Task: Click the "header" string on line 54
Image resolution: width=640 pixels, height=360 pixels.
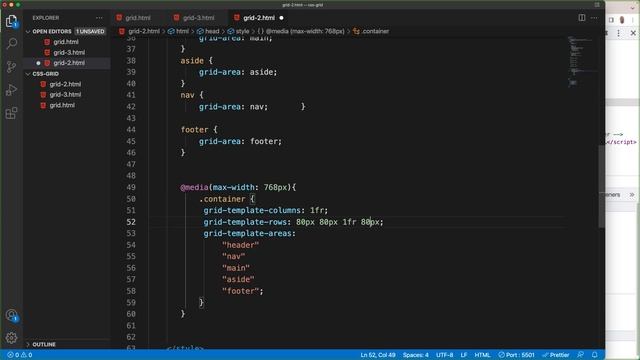Action: click(x=240, y=245)
